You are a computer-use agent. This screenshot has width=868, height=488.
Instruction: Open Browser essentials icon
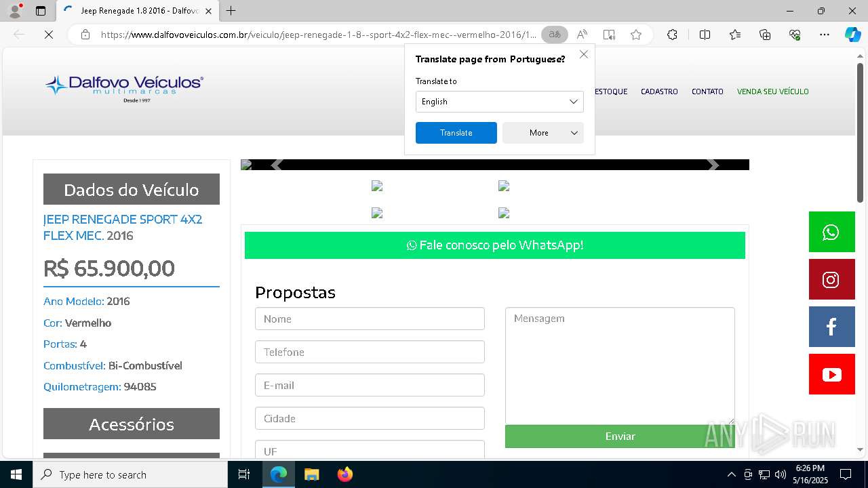pyautogui.click(x=795, y=35)
